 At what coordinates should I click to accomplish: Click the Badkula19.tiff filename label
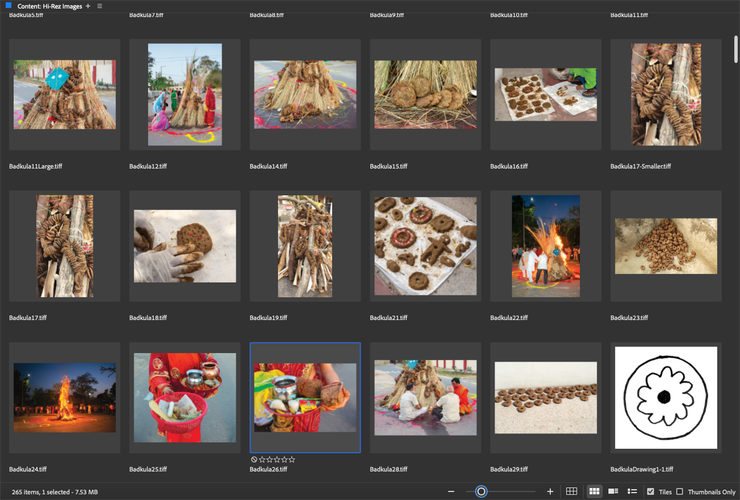(x=268, y=318)
